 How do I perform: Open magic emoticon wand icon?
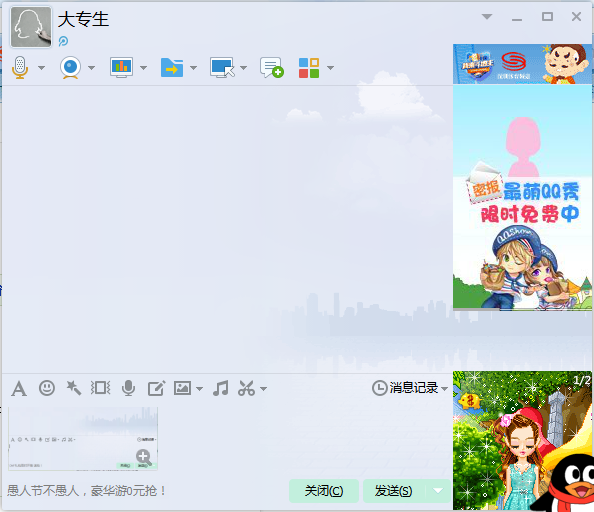[73, 388]
